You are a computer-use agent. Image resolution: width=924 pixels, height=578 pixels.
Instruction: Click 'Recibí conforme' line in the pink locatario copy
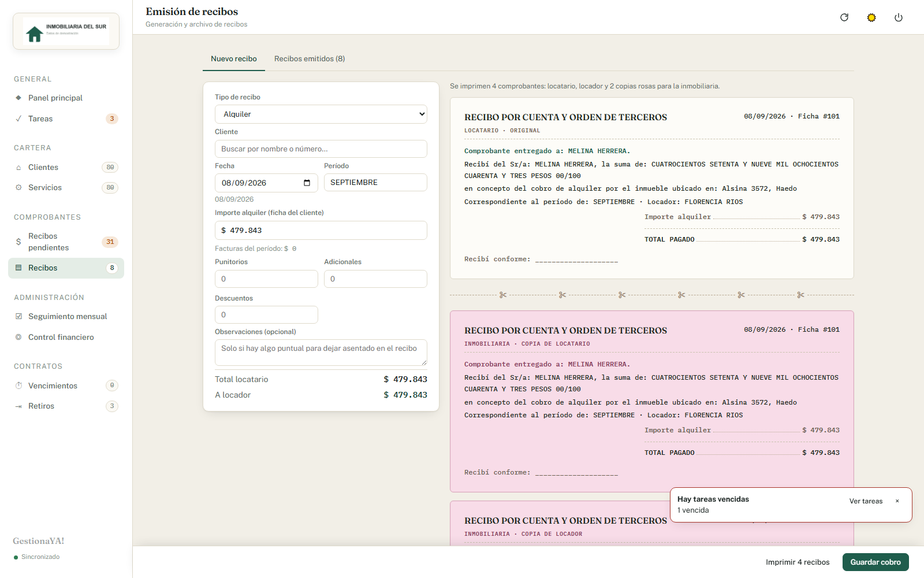[541, 473]
